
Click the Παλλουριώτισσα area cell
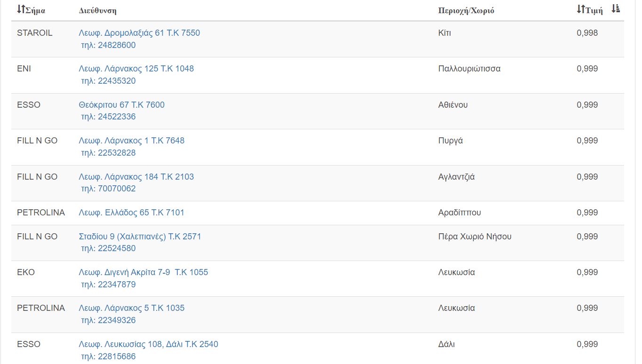pyautogui.click(x=469, y=69)
